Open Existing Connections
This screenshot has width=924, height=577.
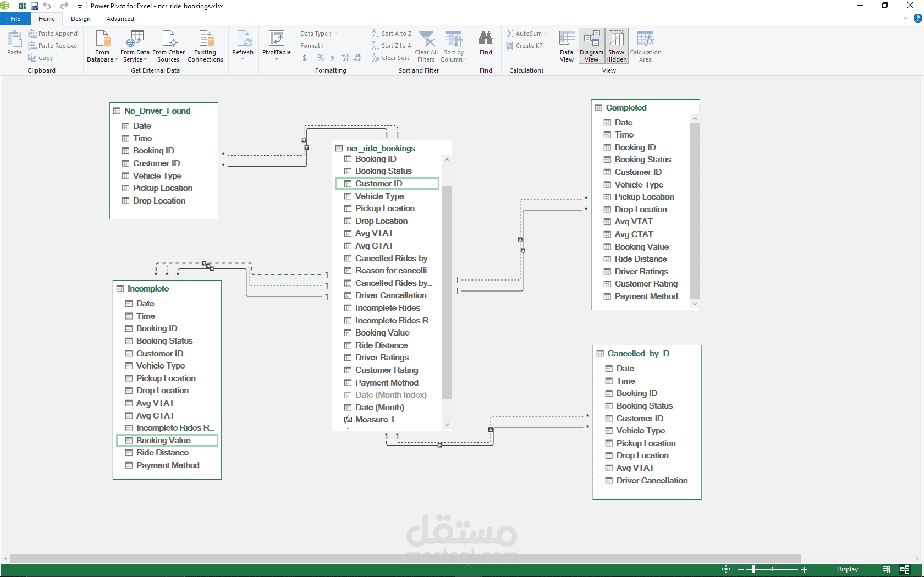click(x=205, y=46)
